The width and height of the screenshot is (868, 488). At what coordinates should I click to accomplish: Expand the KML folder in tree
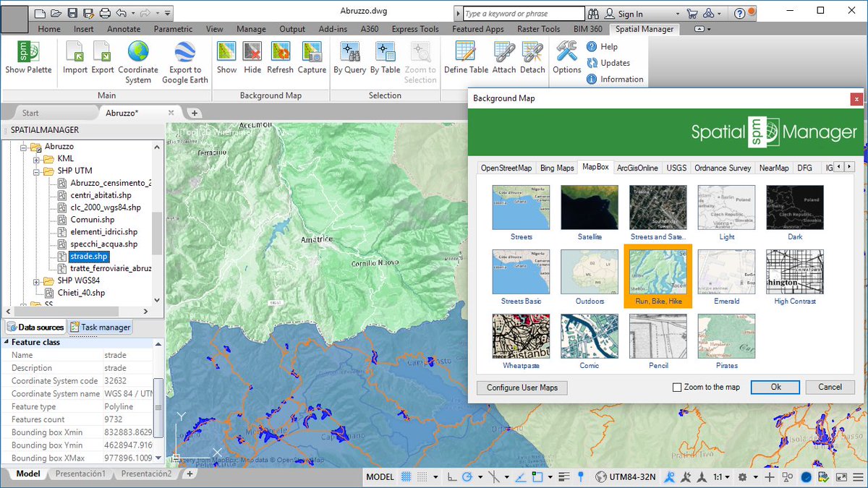click(x=36, y=158)
